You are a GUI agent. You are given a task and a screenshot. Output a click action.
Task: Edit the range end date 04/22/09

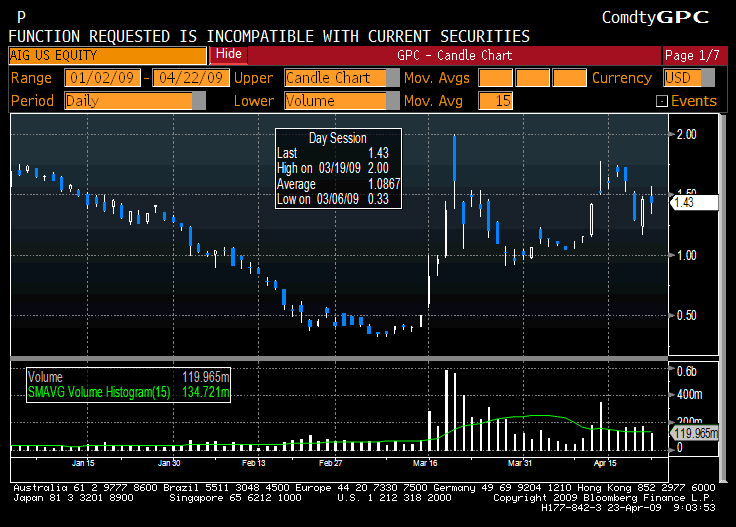[x=191, y=78]
